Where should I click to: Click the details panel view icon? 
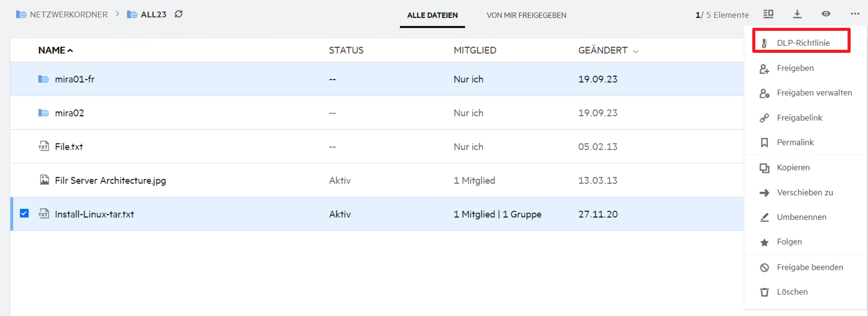[768, 14]
